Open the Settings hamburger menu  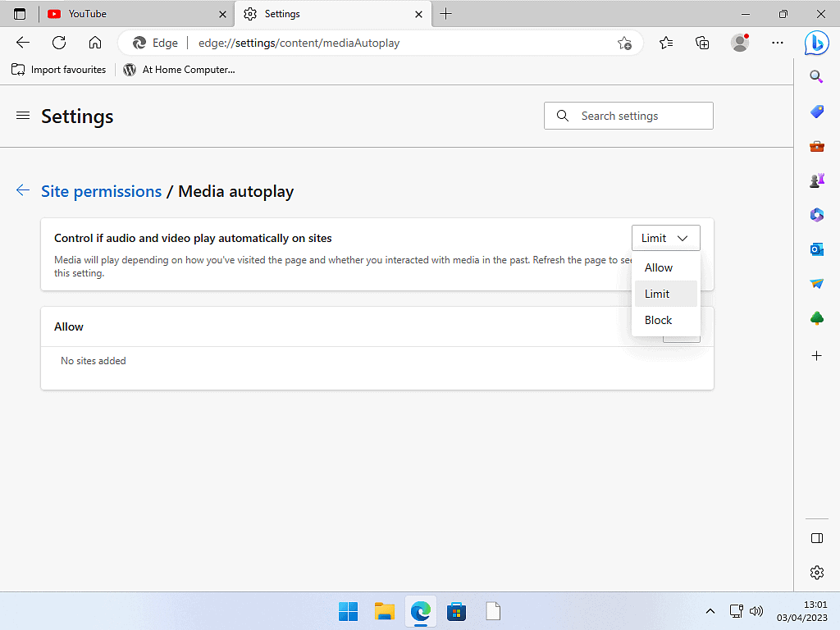click(23, 116)
